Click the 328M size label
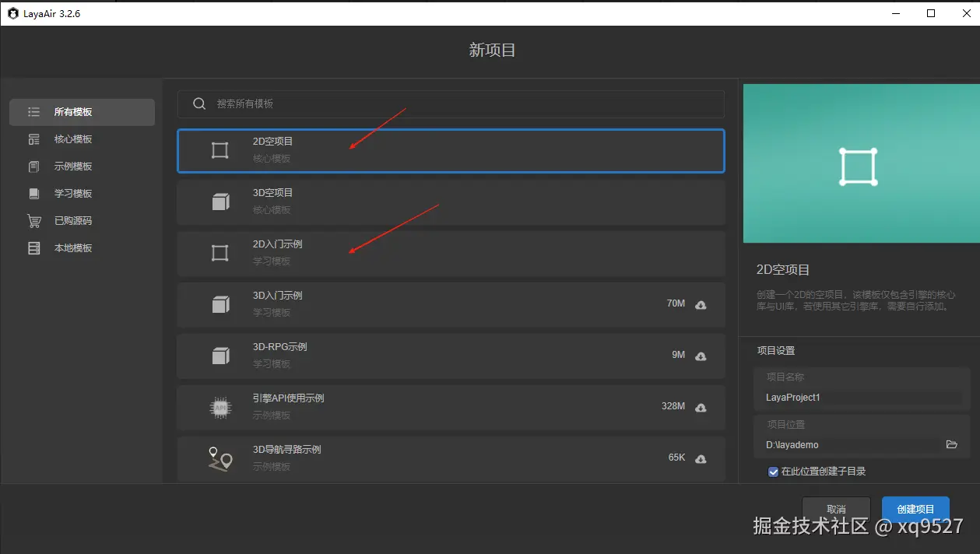Image resolution: width=980 pixels, height=554 pixels. [x=673, y=406]
